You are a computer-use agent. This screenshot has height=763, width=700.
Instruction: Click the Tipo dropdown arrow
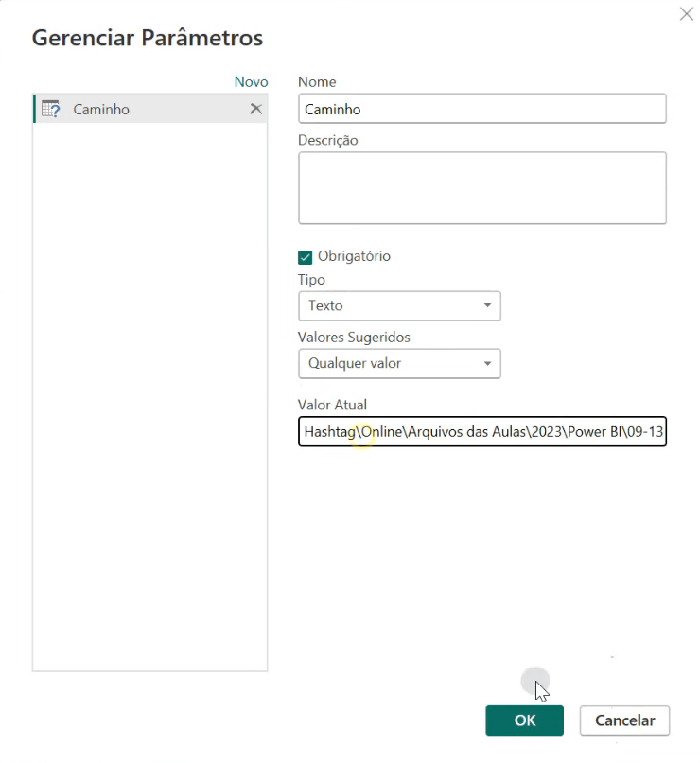[x=487, y=305]
